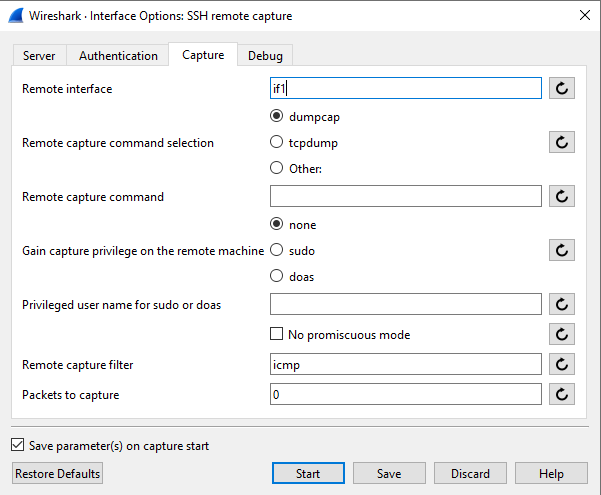The image size is (601, 495).
Task: Click the Save button
Action: (389, 474)
